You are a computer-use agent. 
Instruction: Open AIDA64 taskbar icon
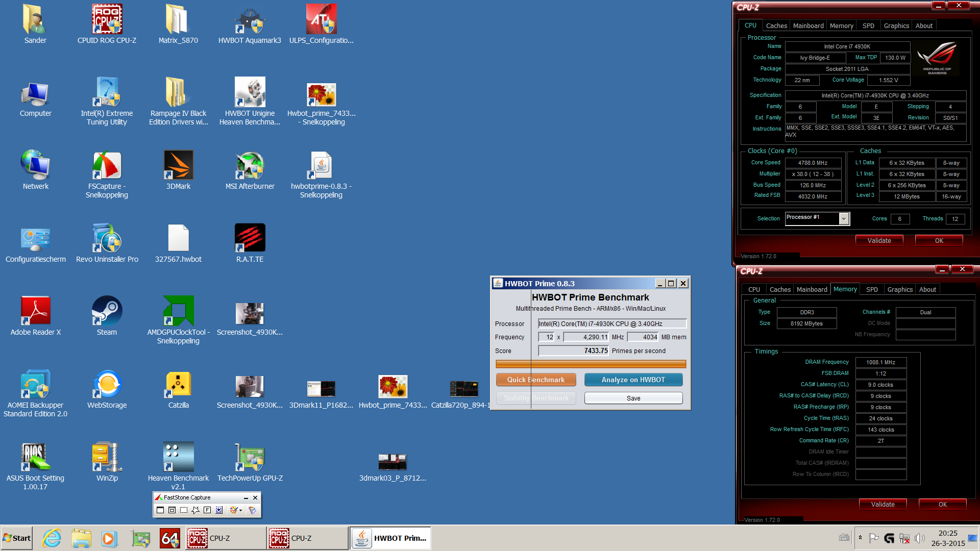169,538
